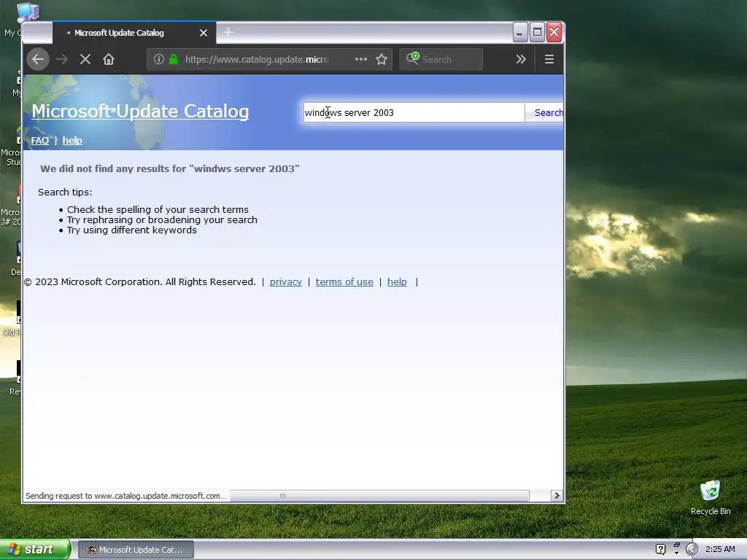Screen dimensions: 747x560
Task: Click "Check the spelling of your search terms"
Action: coord(158,209)
